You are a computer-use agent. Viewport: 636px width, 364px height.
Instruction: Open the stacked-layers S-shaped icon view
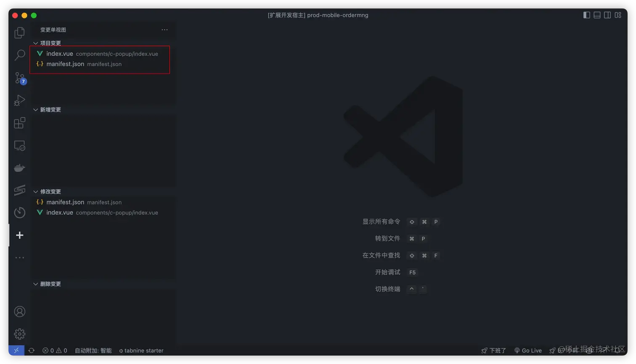(x=19, y=190)
